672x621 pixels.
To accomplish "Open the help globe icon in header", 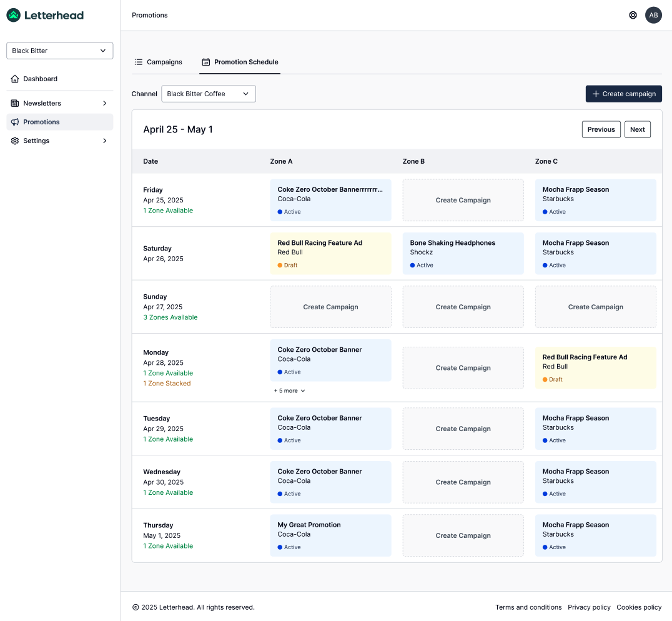I will 633,15.
